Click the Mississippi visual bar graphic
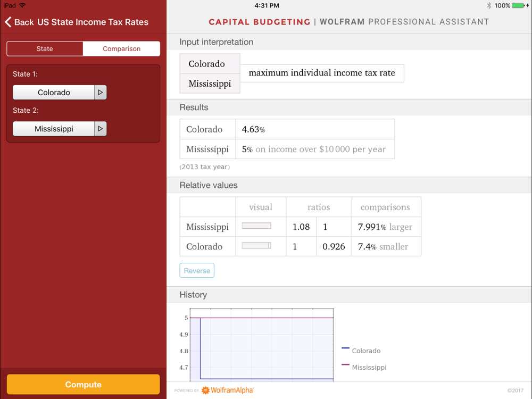The image size is (532, 399). [256, 226]
